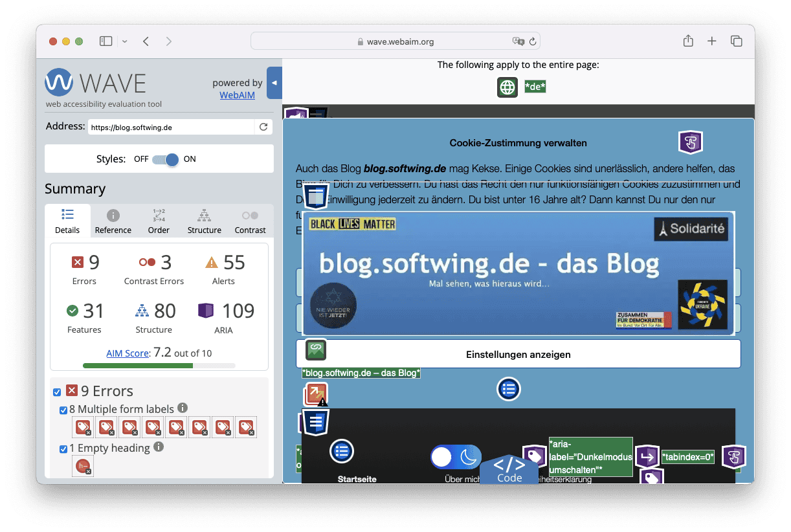
Task: Click the list icon above Startseite
Action: click(342, 452)
